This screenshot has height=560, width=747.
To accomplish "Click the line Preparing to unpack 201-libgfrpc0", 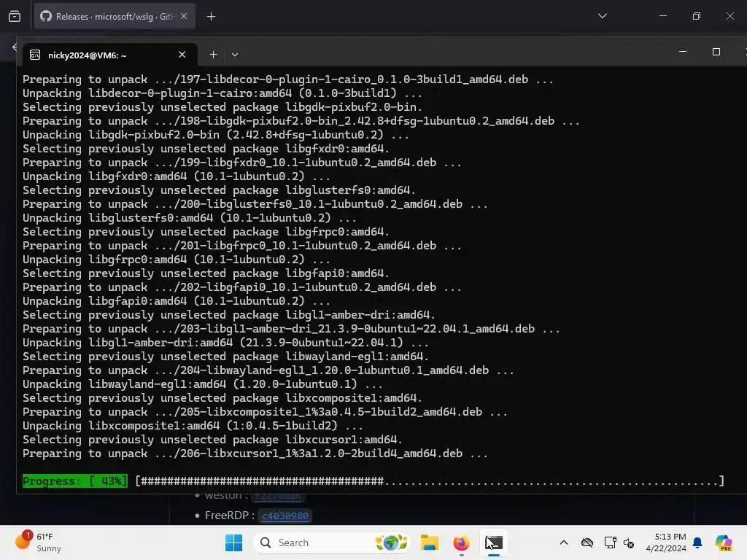I will [242, 246].
